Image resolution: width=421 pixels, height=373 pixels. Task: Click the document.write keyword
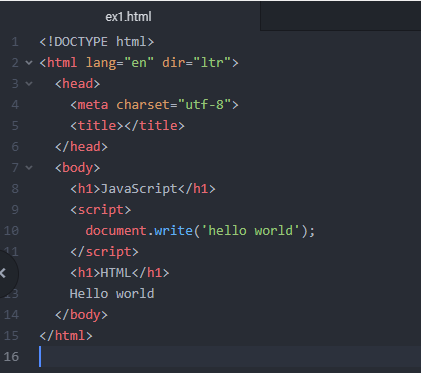pos(139,231)
